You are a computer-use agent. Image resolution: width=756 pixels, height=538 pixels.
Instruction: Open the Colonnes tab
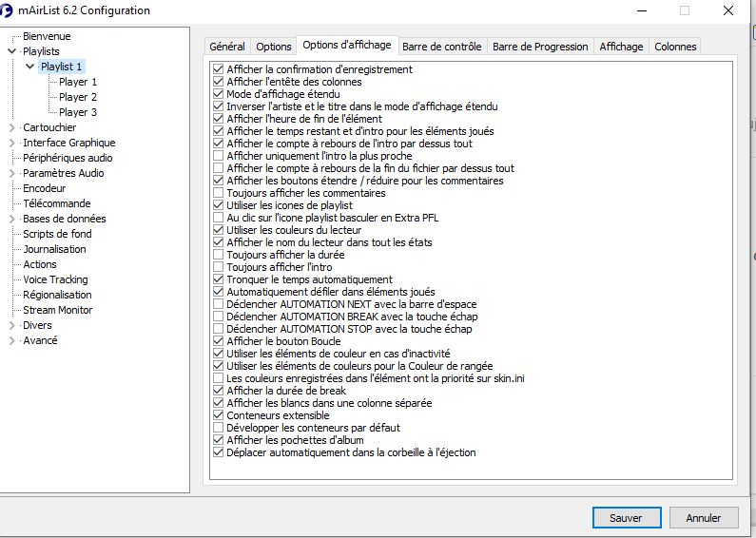click(x=675, y=47)
